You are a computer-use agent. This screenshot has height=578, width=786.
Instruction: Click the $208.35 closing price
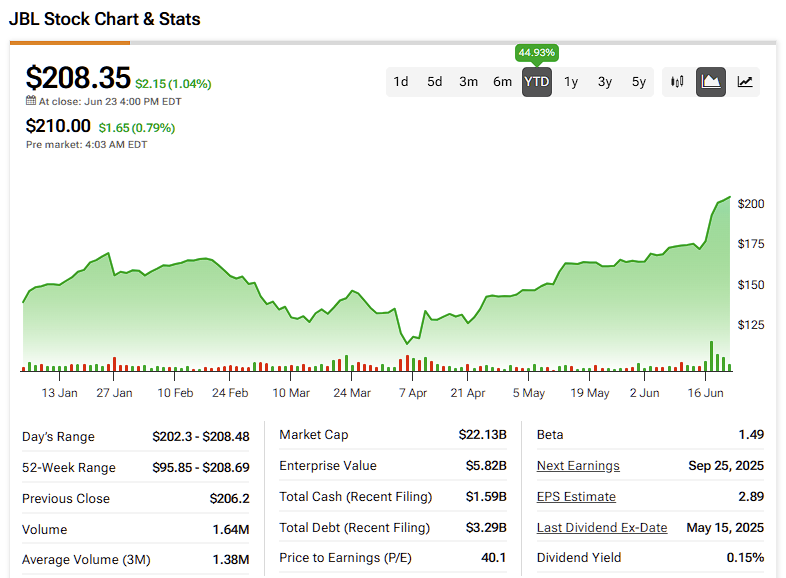[x=78, y=78]
